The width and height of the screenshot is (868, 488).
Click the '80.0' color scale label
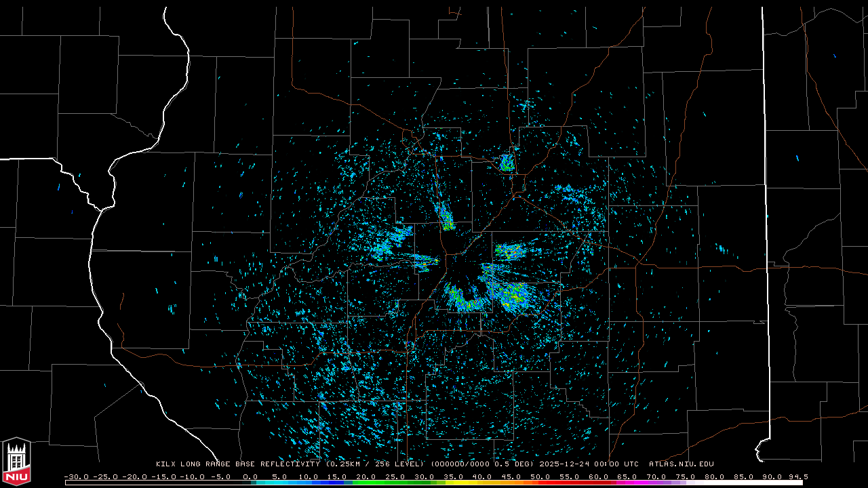[x=715, y=476]
